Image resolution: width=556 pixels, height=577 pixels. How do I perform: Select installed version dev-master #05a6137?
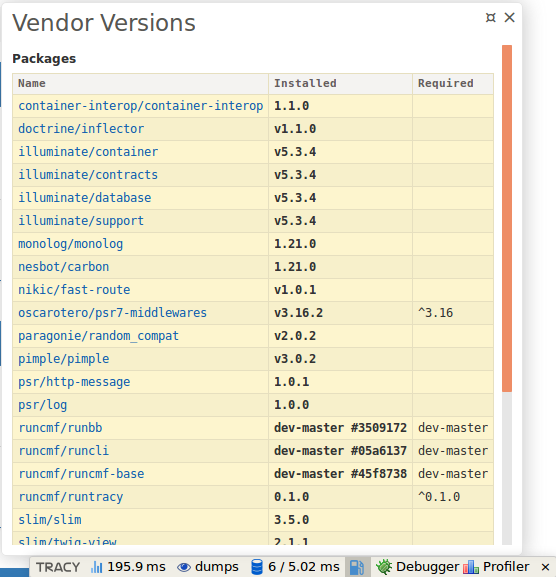click(x=340, y=451)
